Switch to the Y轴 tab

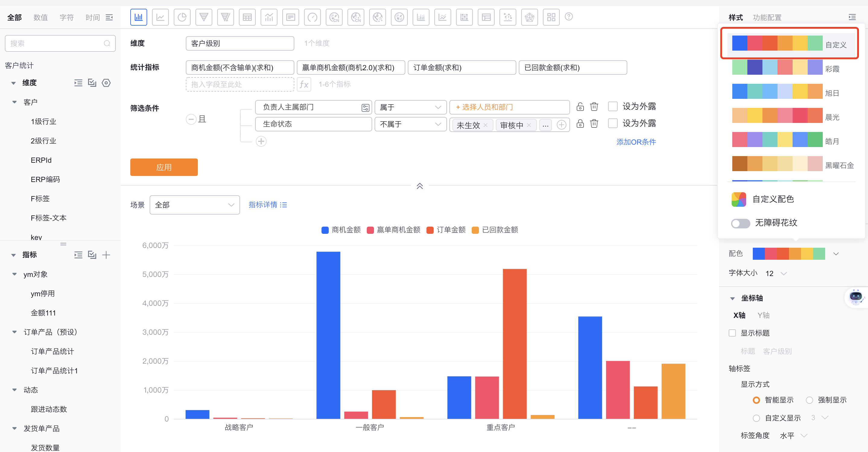click(x=763, y=315)
